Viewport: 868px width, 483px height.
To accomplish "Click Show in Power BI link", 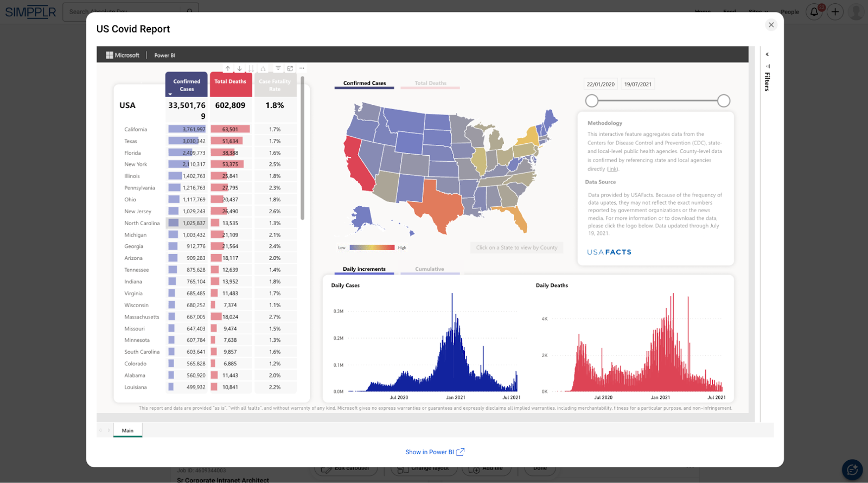I will [x=435, y=452].
